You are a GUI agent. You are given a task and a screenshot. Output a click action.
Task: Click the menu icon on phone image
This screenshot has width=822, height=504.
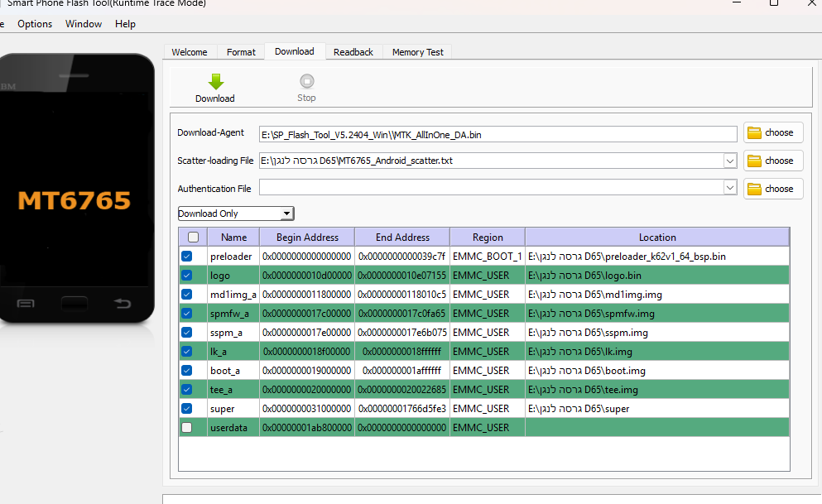click(x=26, y=304)
